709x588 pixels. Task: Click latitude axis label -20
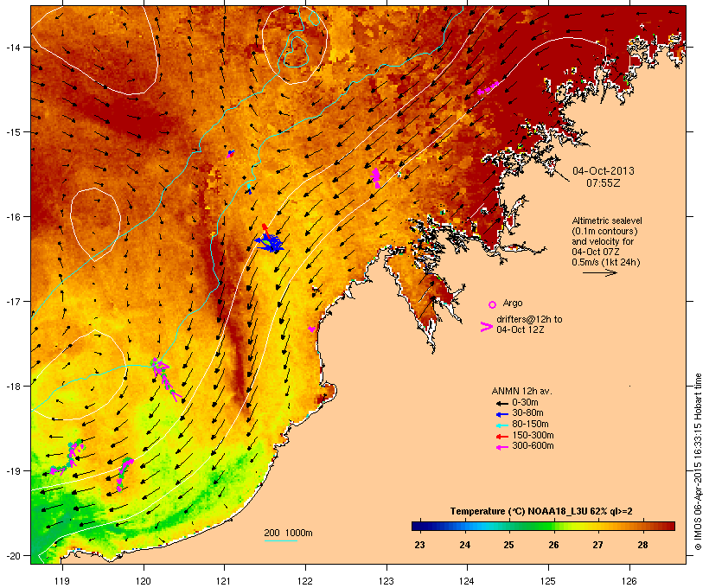tap(13, 556)
